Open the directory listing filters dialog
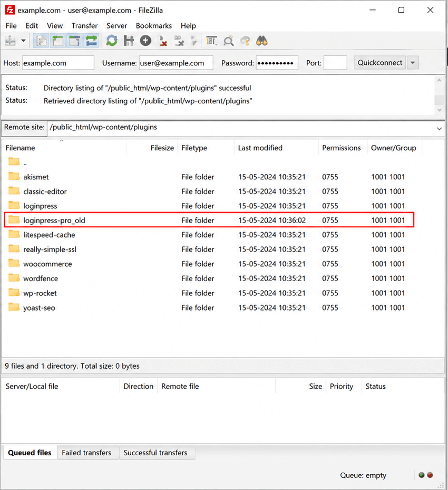The width and height of the screenshot is (448, 490). click(x=212, y=41)
